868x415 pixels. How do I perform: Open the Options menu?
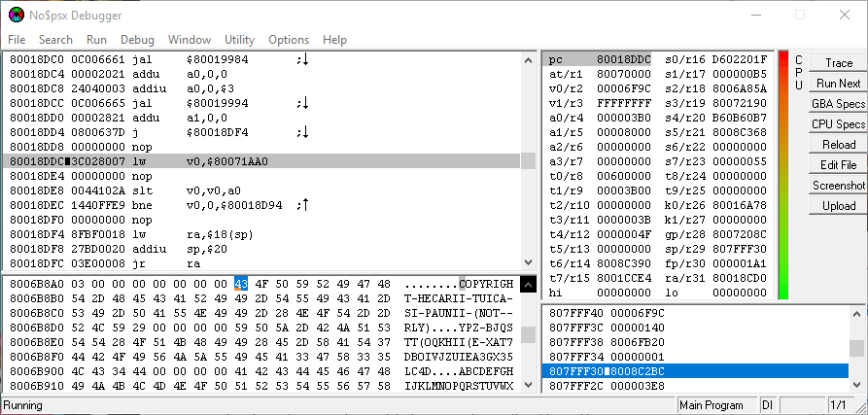click(x=289, y=40)
